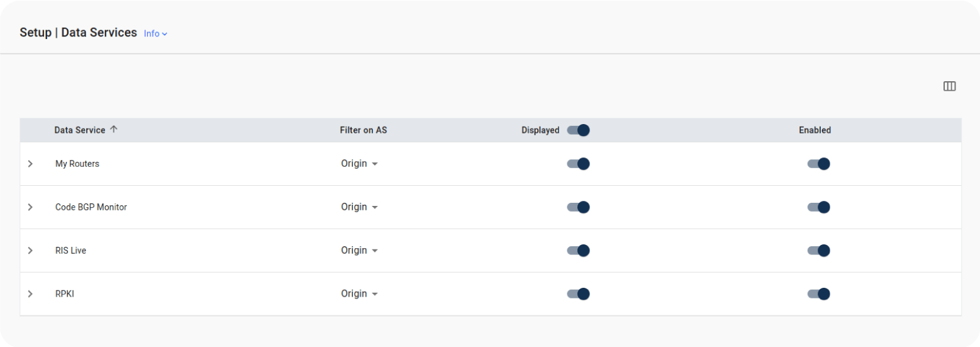Open the Info dropdown link

tap(155, 33)
